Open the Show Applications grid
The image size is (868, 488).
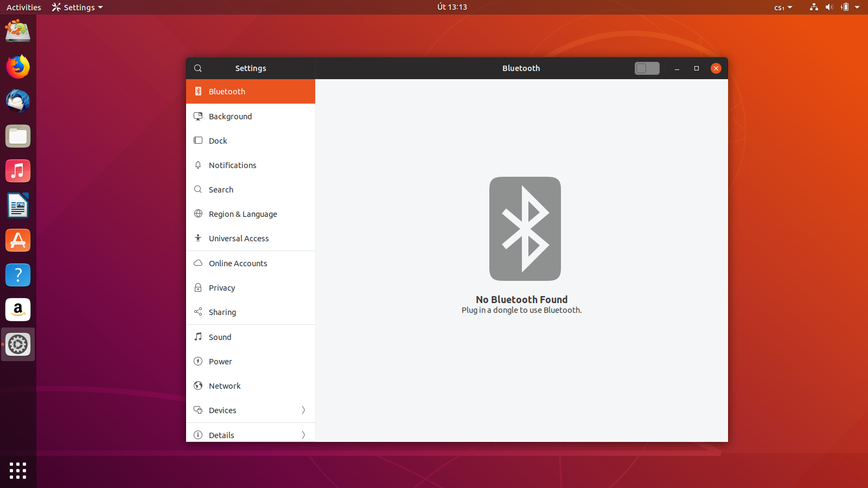[x=18, y=471]
